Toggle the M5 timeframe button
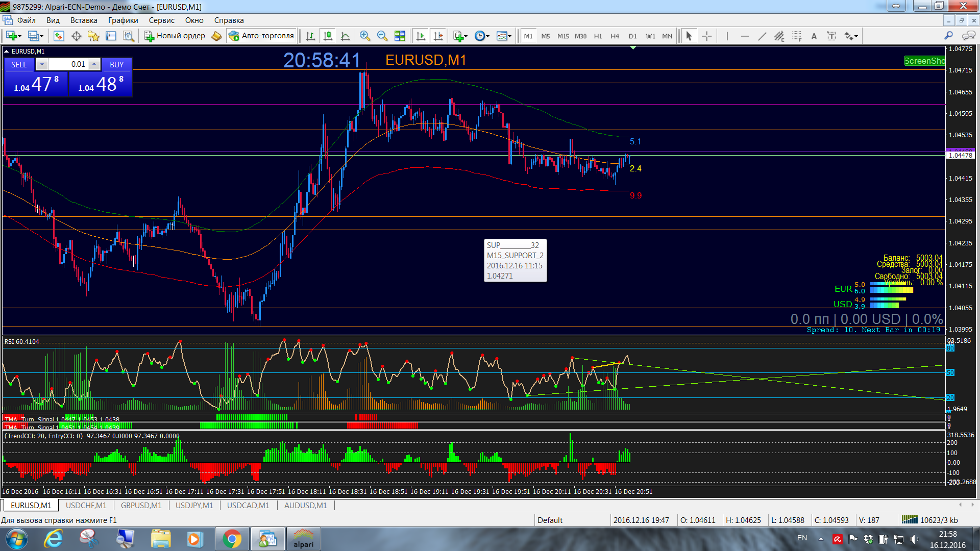Image resolution: width=980 pixels, height=551 pixels. (x=546, y=36)
